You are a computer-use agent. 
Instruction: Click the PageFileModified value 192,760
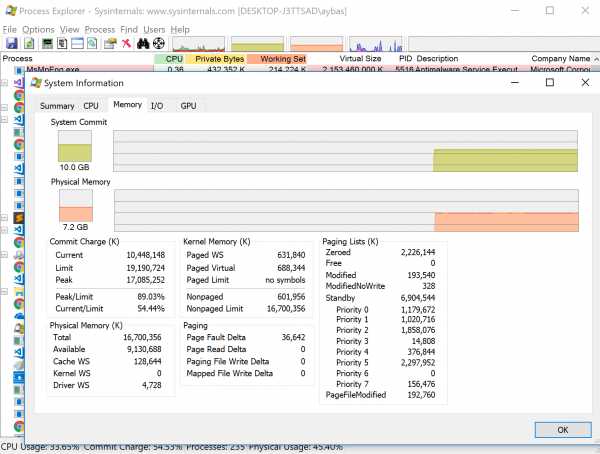(x=421, y=395)
